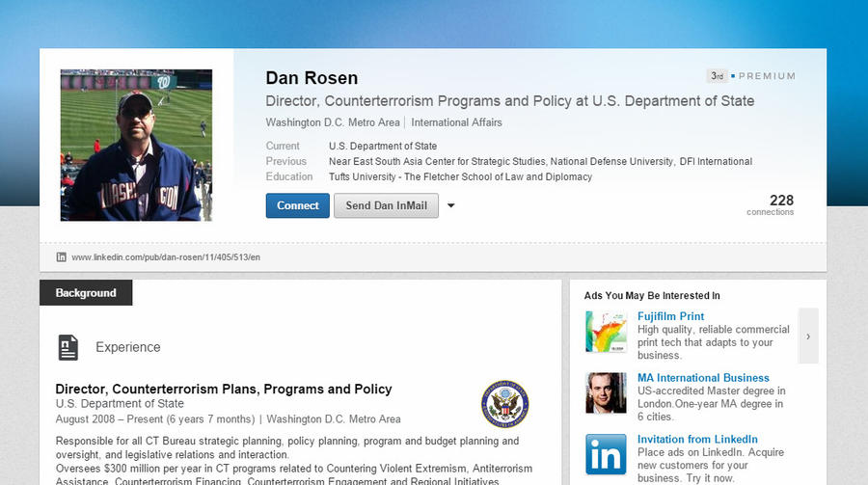The width and height of the screenshot is (868, 485).
Task: Open U.S. Department of State under job title
Action: 120,404
